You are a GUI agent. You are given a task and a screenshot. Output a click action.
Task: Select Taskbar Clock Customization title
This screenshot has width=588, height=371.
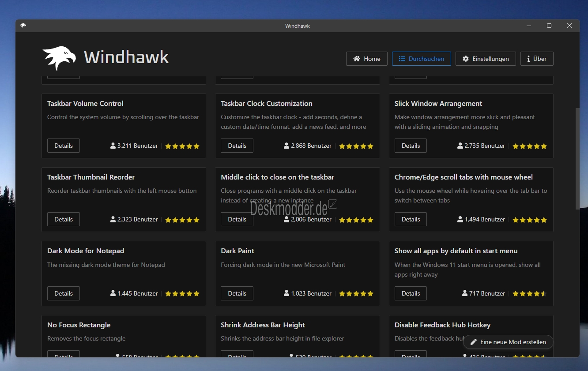[267, 104]
